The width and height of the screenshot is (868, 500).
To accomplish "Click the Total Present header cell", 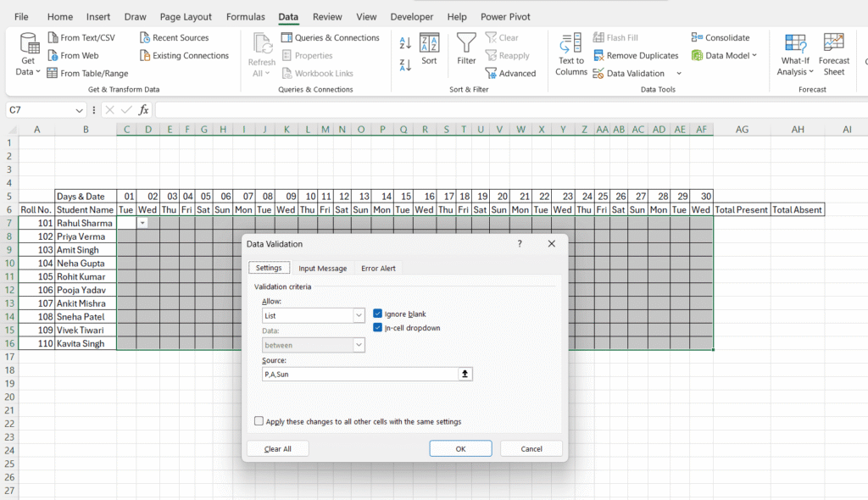I will click(x=741, y=210).
